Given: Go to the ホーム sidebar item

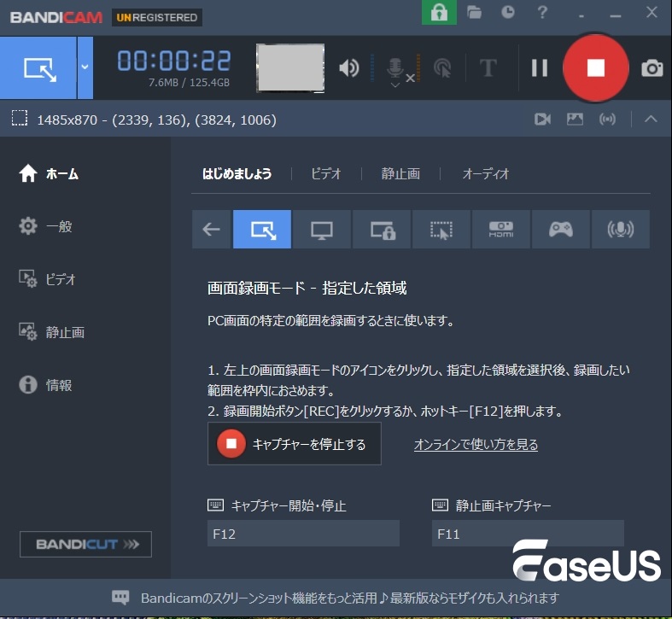Looking at the screenshot, I should (49, 173).
